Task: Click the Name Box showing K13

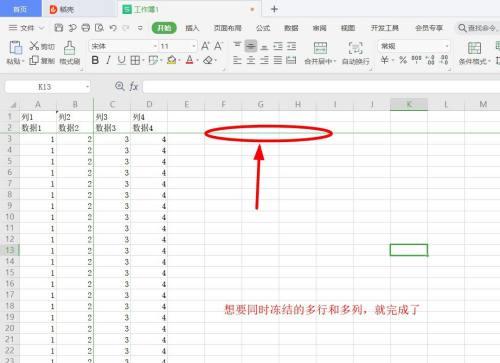Action: (48, 87)
